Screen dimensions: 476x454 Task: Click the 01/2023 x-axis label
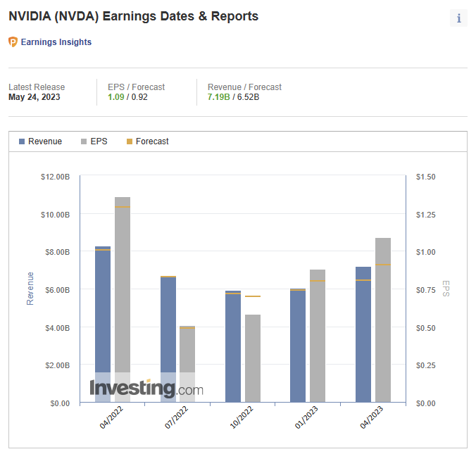coord(306,417)
